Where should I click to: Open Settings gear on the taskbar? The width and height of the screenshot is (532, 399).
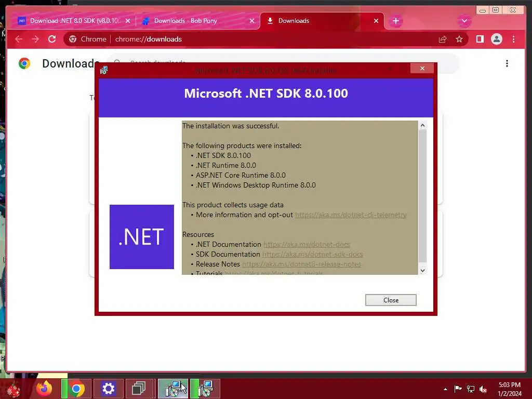click(x=108, y=389)
